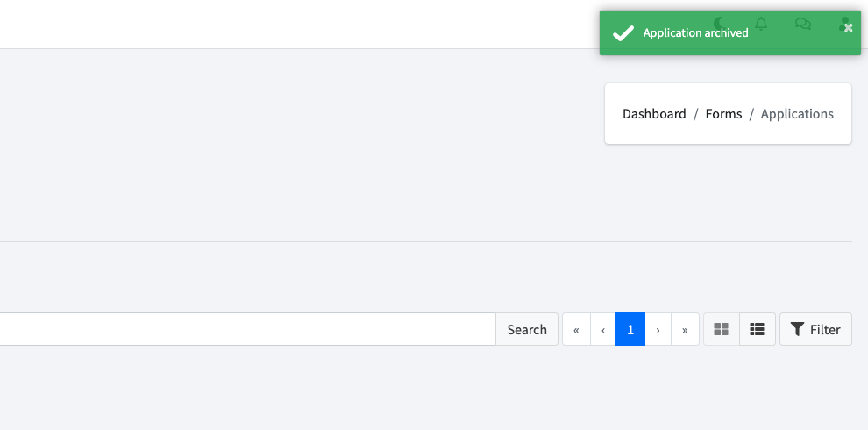The width and height of the screenshot is (868, 430).
Task: Open the Forms breadcrumb link
Action: tap(723, 114)
